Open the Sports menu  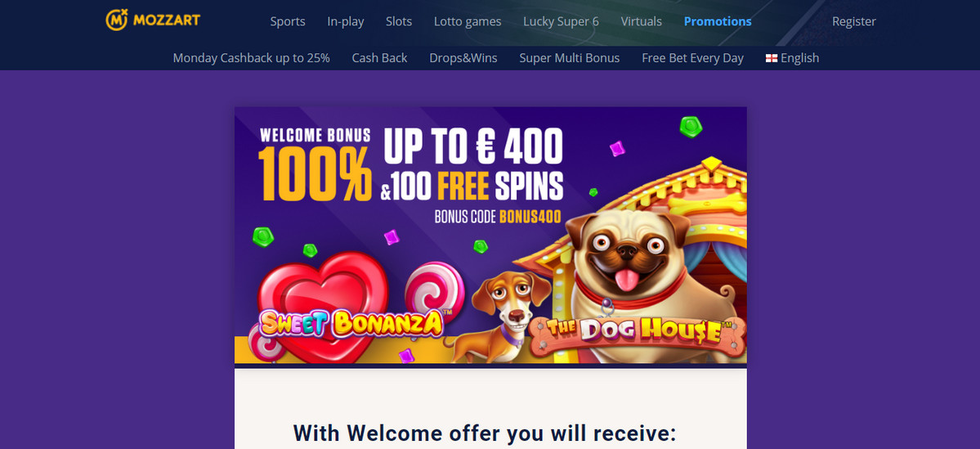288,21
